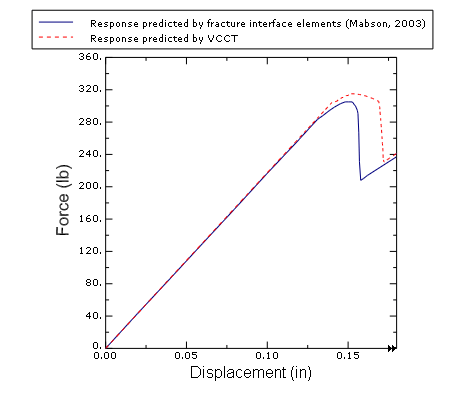Viewport: 465px width, 396px height.
Task: Click the 0.10 displacement tick label
Action: click(x=267, y=356)
